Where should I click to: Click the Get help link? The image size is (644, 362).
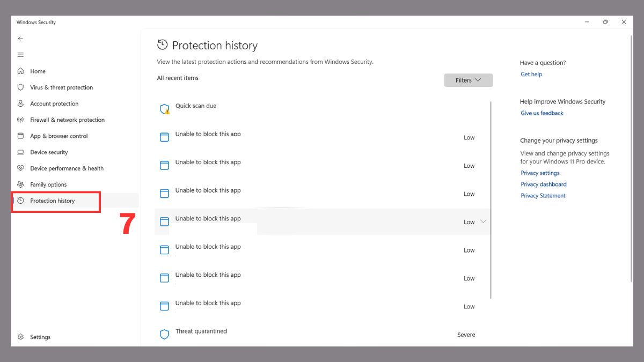point(531,74)
